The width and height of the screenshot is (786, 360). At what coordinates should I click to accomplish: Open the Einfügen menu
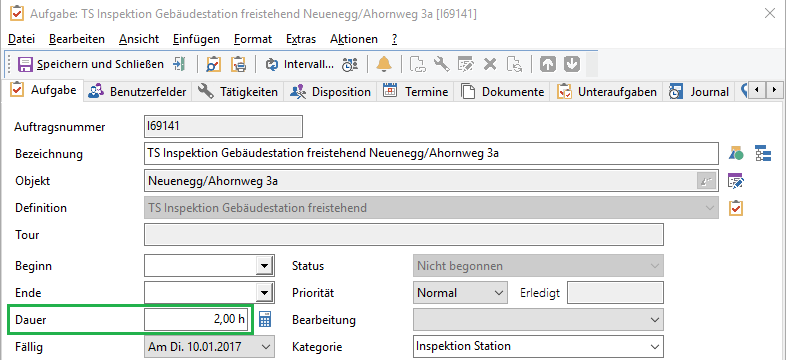[x=196, y=39]
